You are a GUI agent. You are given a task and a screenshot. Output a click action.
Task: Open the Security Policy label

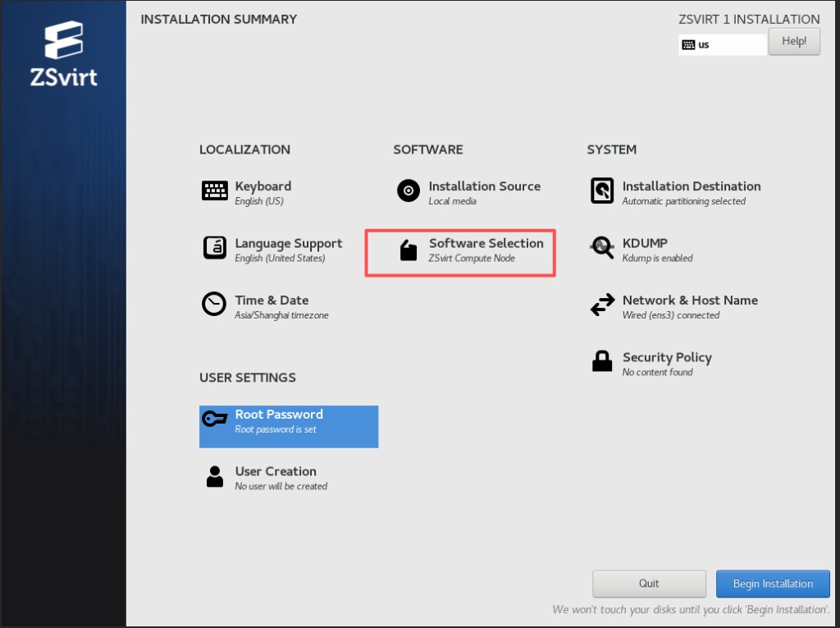click(x=667, y=358)
